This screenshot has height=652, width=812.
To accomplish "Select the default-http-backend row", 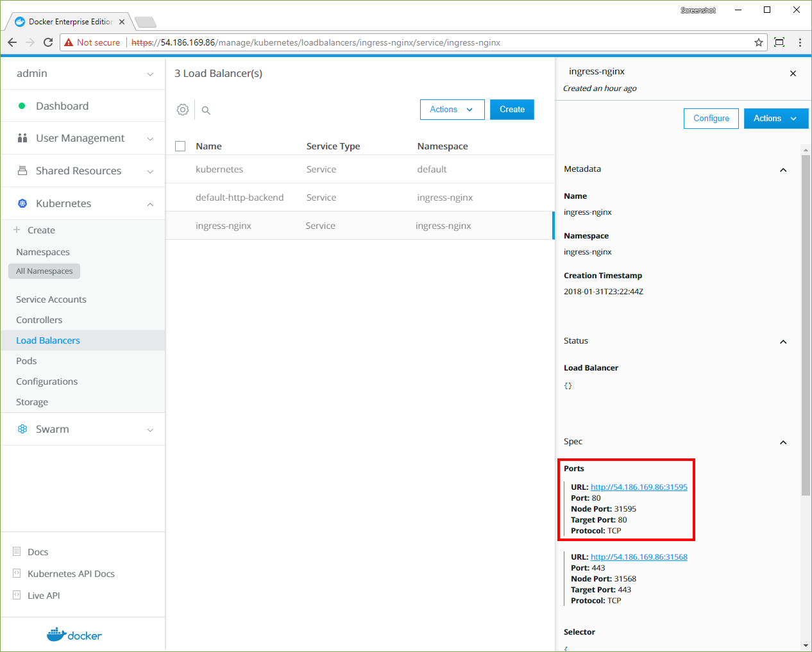I will click(x=359, y=197).
